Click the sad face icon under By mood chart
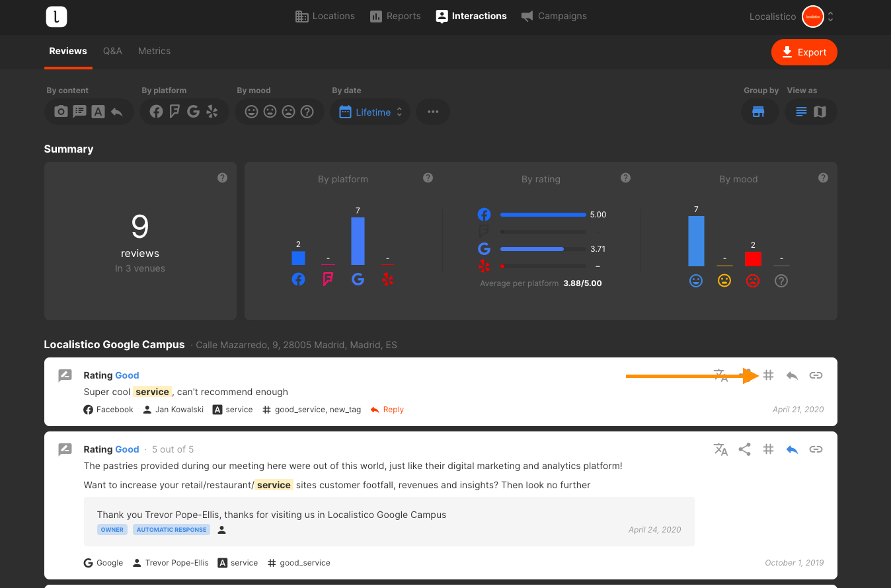891x588 pixels. click(x=753, y=281)
